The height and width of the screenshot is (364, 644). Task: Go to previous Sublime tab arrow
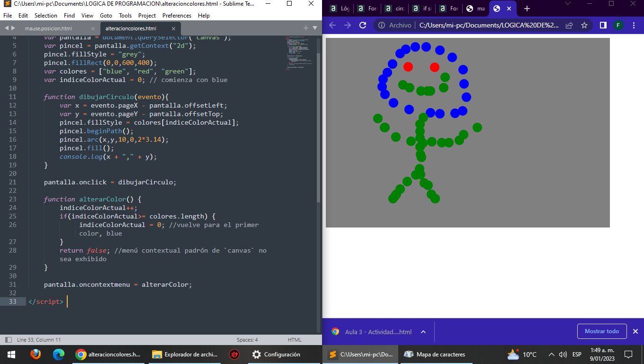[7, 28]
